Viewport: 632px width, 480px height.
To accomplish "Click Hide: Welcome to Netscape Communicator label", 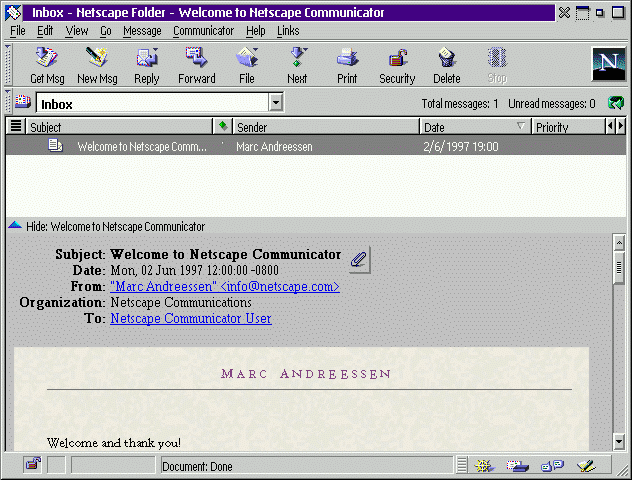I will (x=115, y=226).
